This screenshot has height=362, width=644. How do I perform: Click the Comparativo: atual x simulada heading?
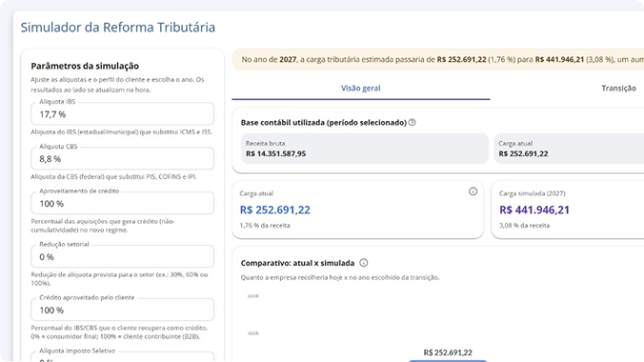(297, 263)
